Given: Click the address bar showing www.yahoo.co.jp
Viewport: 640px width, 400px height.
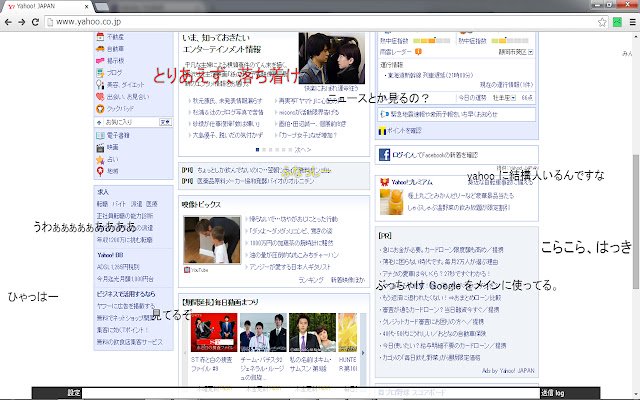Looking at the screenshot, I should coord(300,20).
